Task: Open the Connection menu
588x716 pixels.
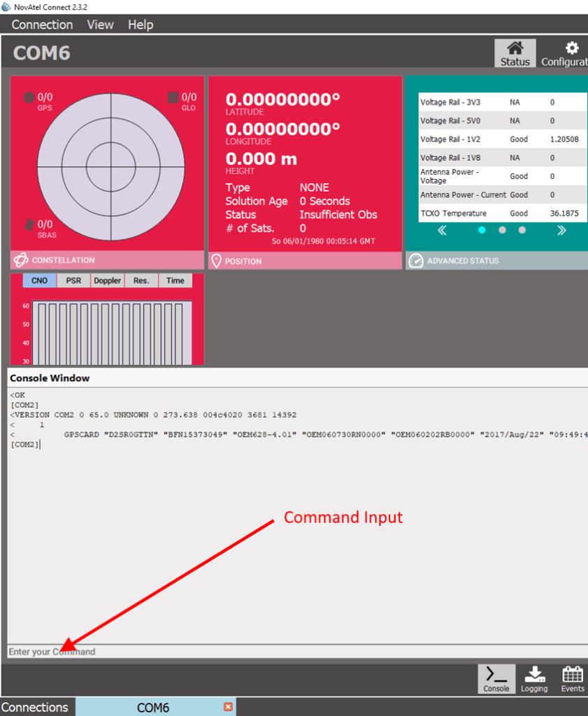Action: point(42,24)
